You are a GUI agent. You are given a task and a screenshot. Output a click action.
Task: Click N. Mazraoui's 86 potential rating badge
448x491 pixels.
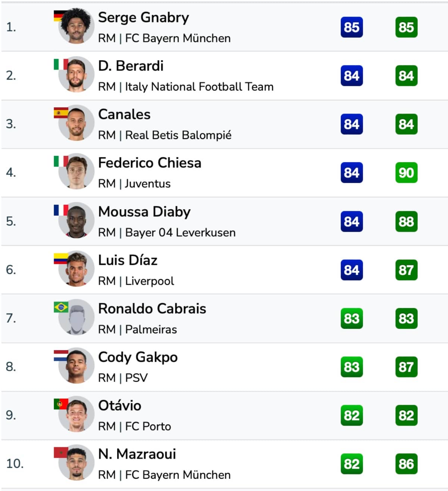click(x=406, y=464)
